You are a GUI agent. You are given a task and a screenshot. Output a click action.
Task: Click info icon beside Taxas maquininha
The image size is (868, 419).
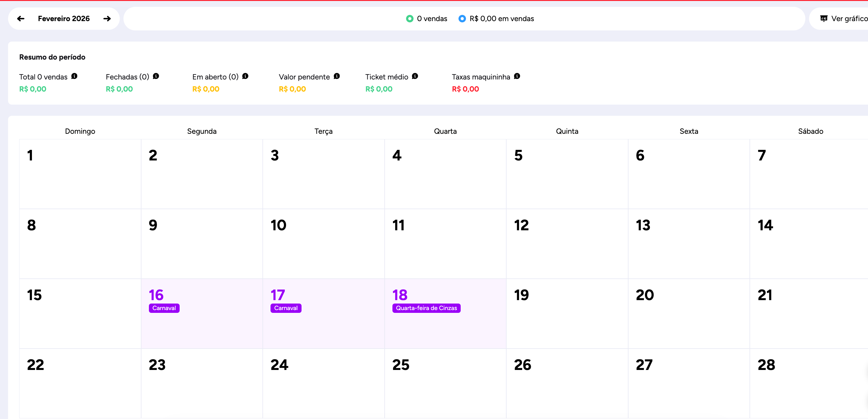point(517,76)
